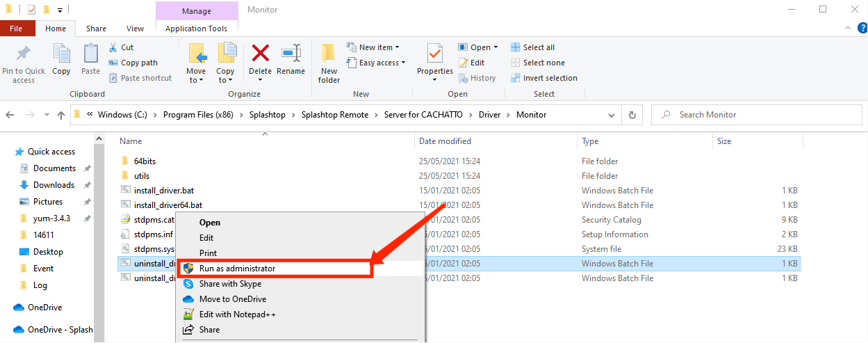Click History in the ribbon
Viewport: 868px width, 343px height.
pyautogui.click(x=477, y=78)
